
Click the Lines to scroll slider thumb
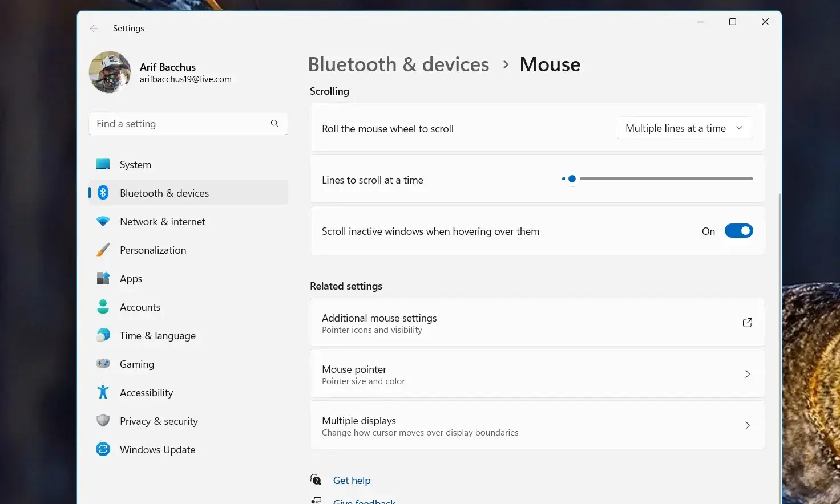point(572,178)
